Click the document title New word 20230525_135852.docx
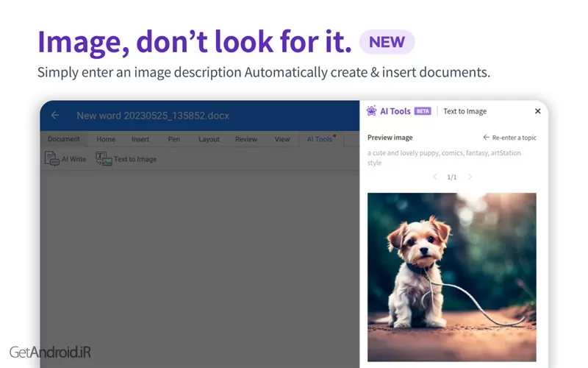This screenshot has height=368, width=588. click(x=143, y=116)
